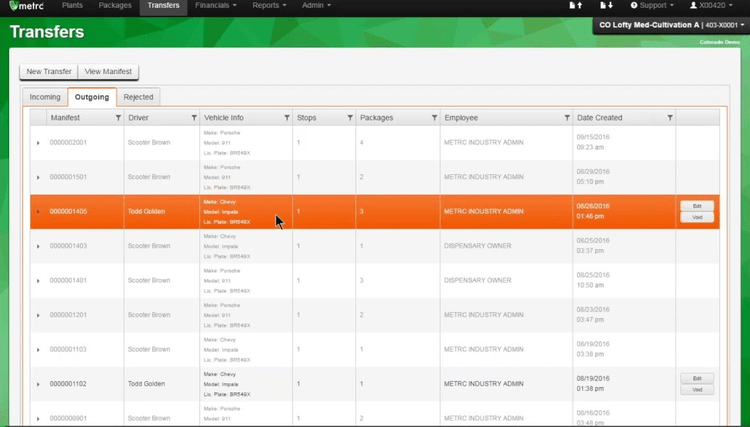Expand manifest 0000001102 row
This screenshot has height=427, width=750.
[38, 384]
